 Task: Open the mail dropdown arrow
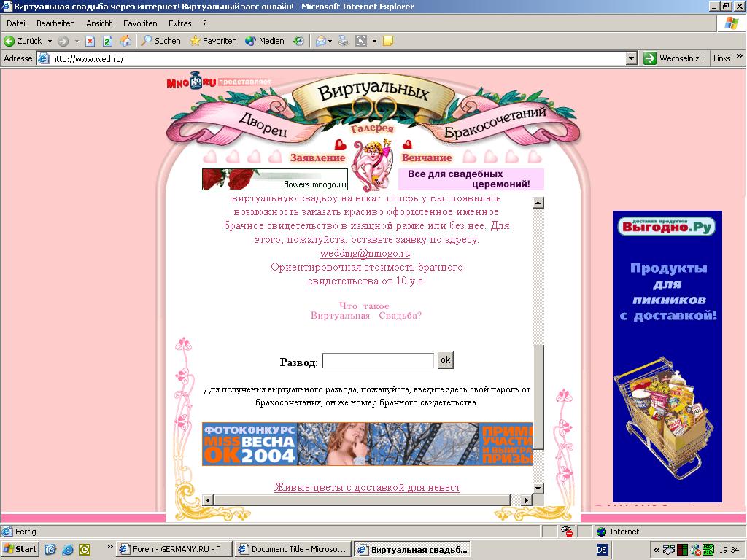(330, 41)
